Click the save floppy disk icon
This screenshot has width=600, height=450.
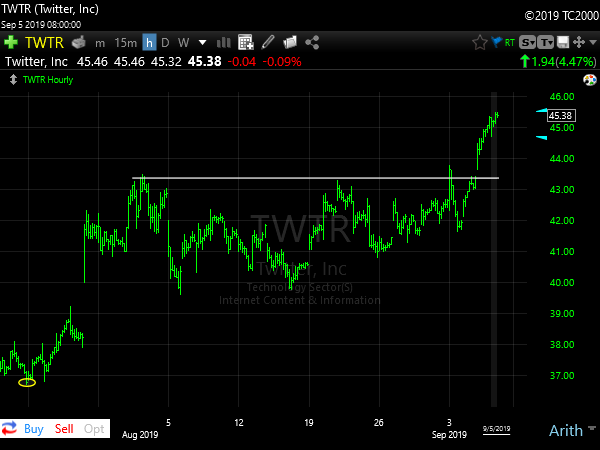coord(563,42)
